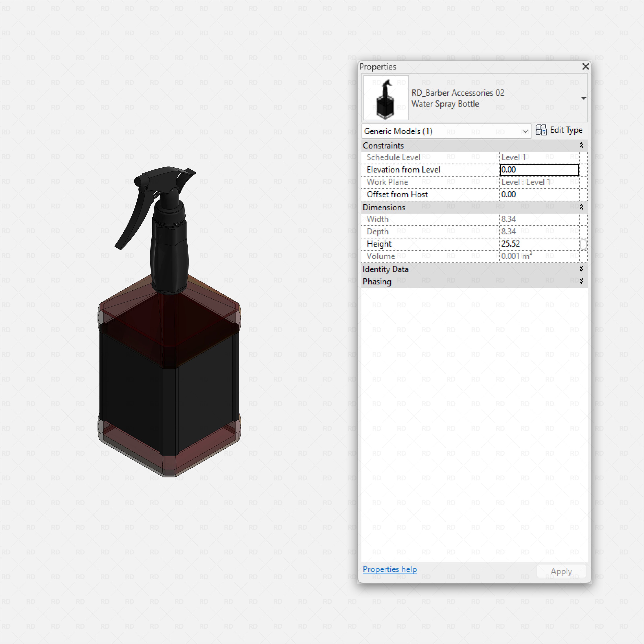Screen dimensions: 644x644
Task: Expand the Identity Data section
Action: click(x=581, y=269)
